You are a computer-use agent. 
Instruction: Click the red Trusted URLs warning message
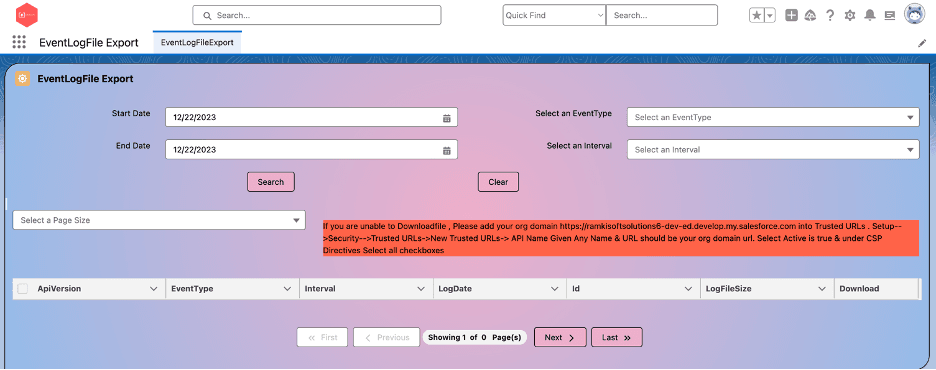click(x=621, y=238)
